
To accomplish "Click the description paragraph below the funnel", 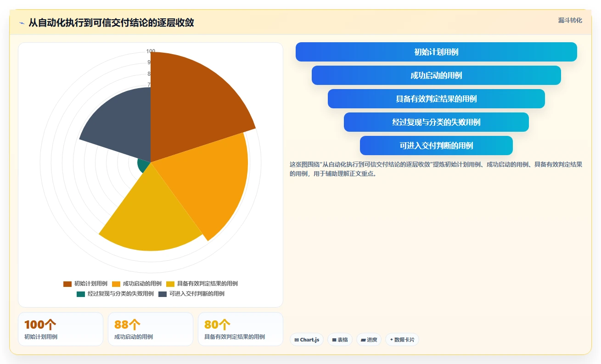I will 436,169.
